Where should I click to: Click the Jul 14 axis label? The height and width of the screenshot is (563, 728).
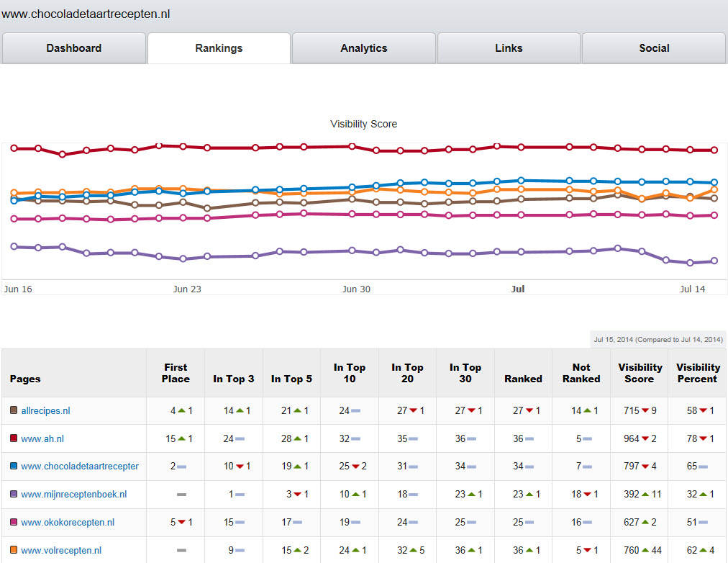(692, 289)
